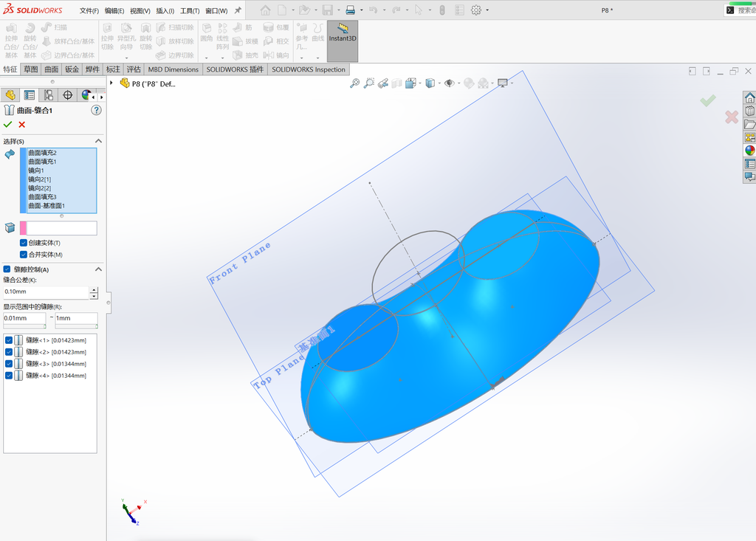Image resolution: width=756 pixels, height=541 pixels.
Task: Confirm 曲面-缝合1 with the green check
Action: click(7, 125)
